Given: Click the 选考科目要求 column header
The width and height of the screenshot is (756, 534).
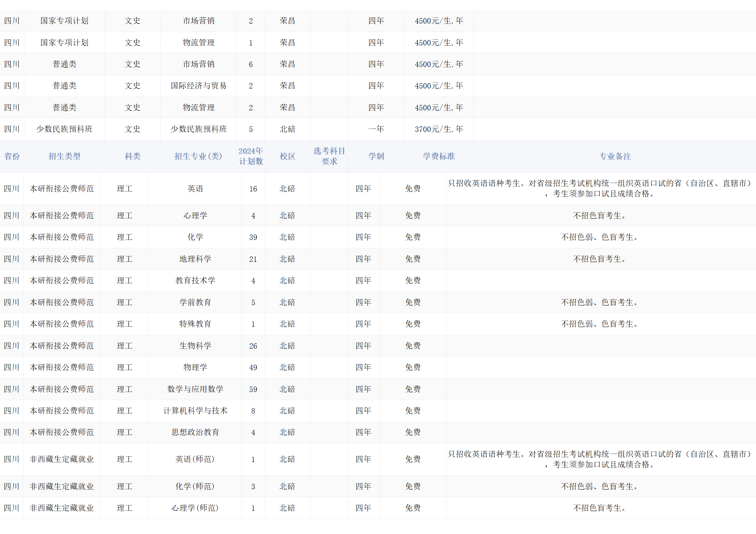Looking at the screenshot, I should pyautogui.click(x=329, y=156).
